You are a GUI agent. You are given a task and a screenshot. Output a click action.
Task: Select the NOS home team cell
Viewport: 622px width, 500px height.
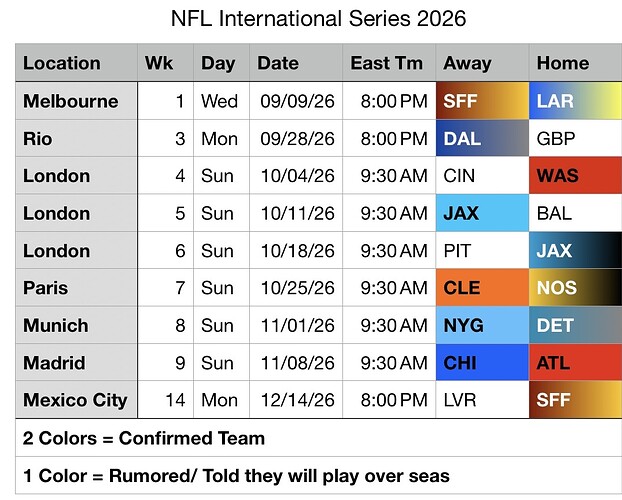point(575,288)
